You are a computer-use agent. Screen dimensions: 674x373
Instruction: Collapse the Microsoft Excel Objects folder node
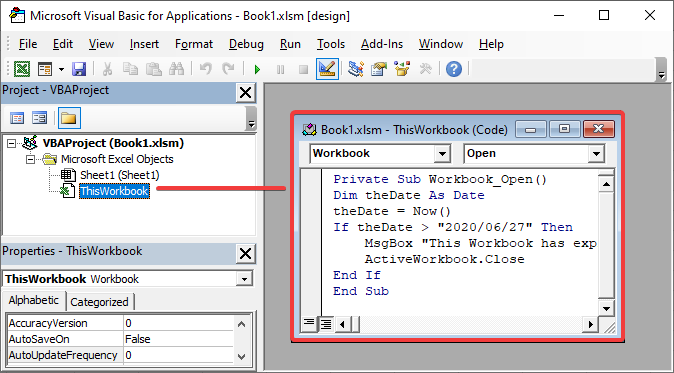coord(30,159)
